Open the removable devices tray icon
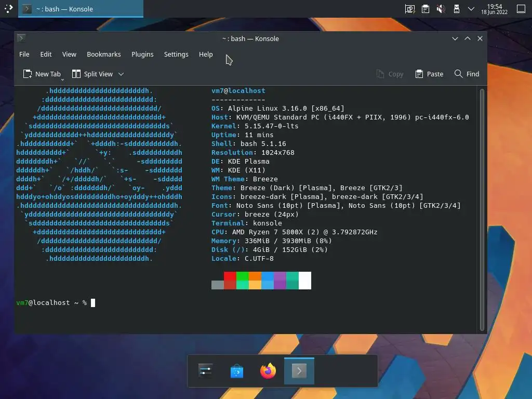This screenshot has width=532, height=399. point(456,9)
